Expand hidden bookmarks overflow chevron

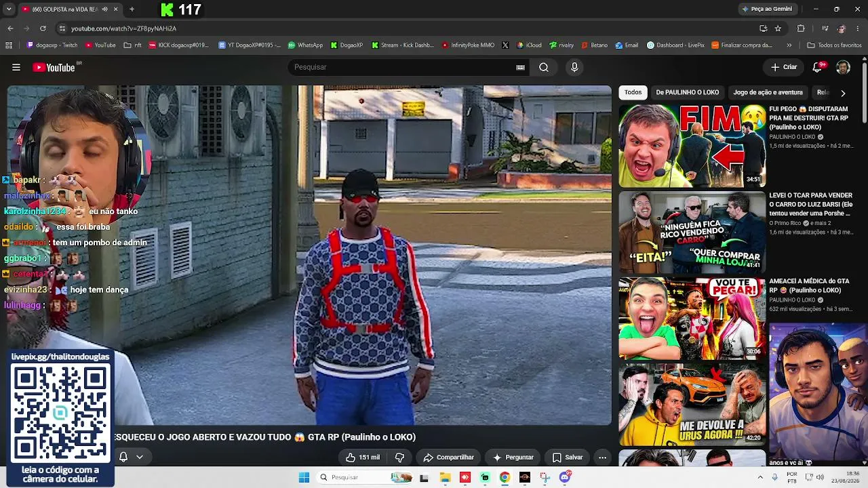pyautogui.click(x=789, y=45)
